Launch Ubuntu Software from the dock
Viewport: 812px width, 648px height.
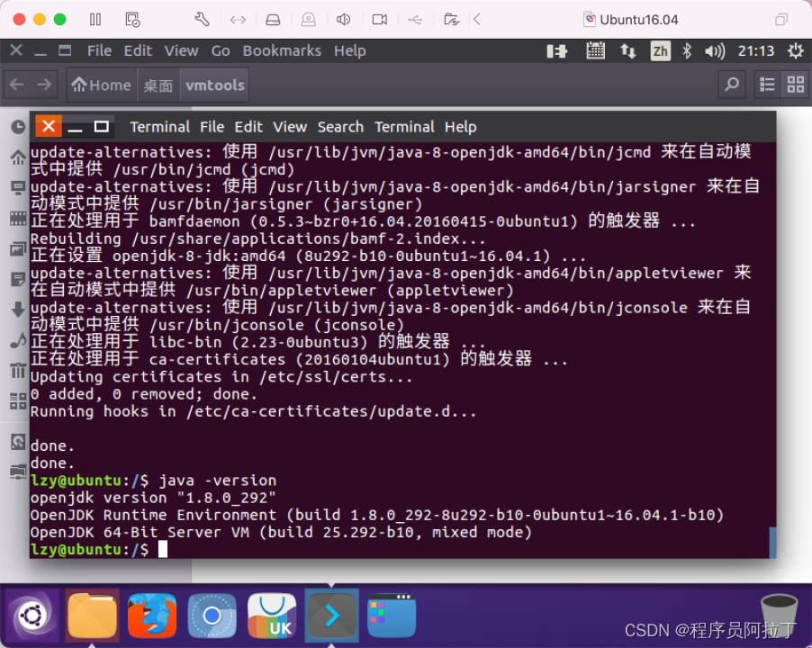pyautogui.click(x=271, y=616)
